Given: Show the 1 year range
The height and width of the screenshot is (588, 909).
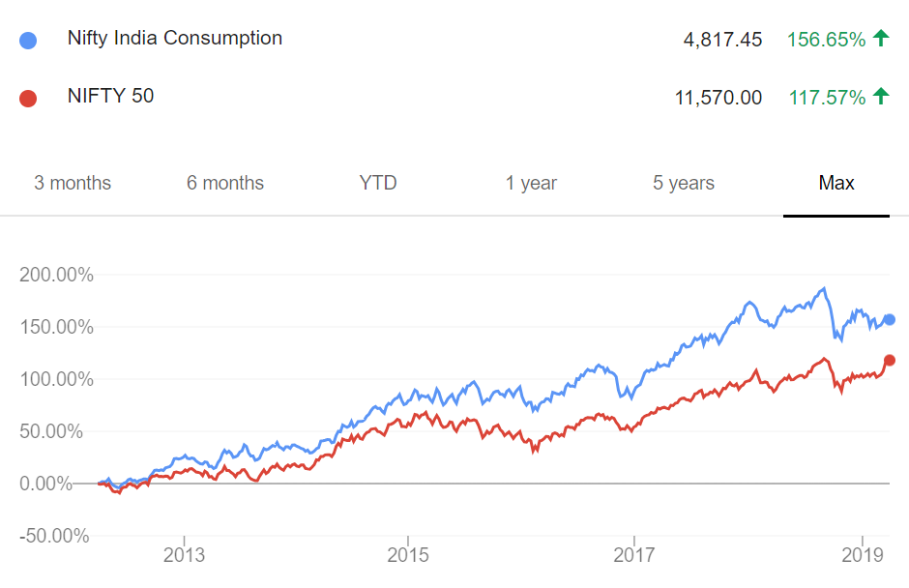Looking at the screenshot, I should coord(531,183).
